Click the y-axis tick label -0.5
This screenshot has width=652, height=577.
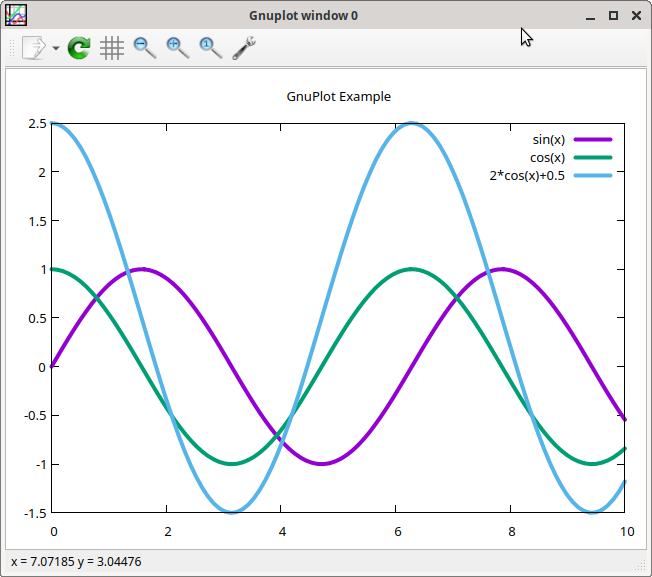click(x=35, y=416)
